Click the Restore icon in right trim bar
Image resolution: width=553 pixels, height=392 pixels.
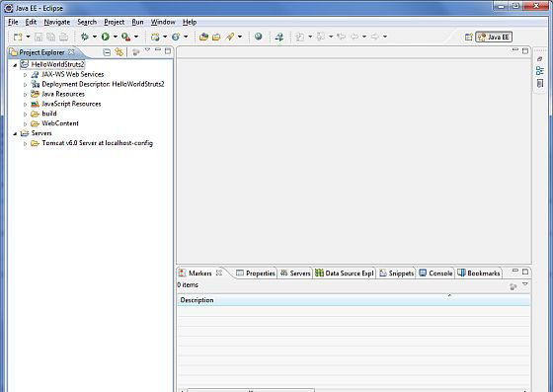pyautogui.click(x=539, y=59)
